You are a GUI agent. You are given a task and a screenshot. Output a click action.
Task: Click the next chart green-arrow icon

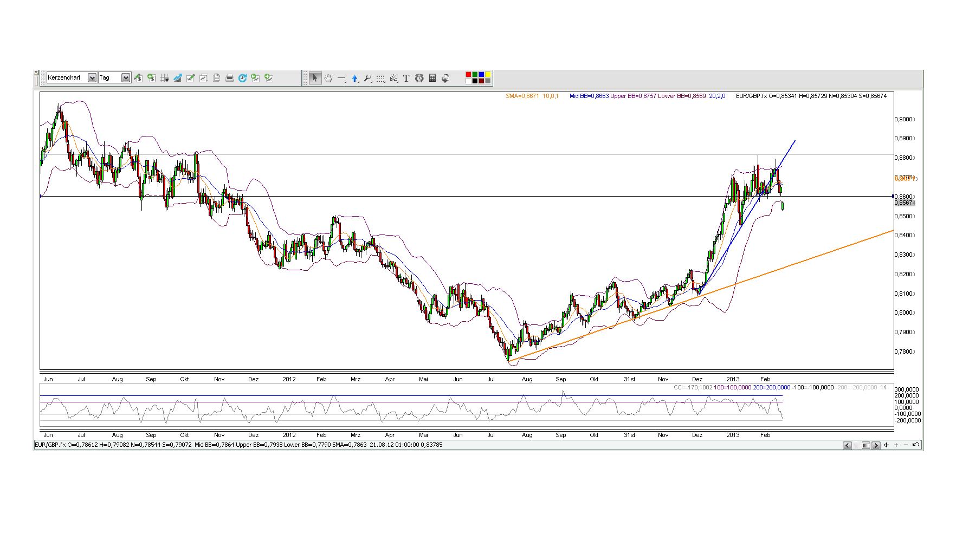click(268, 78)
